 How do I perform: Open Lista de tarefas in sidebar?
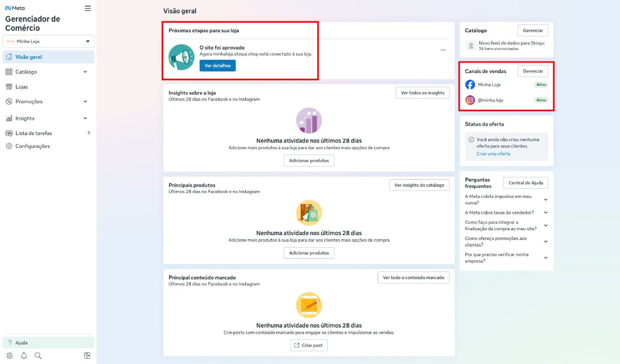click(34, 133)
